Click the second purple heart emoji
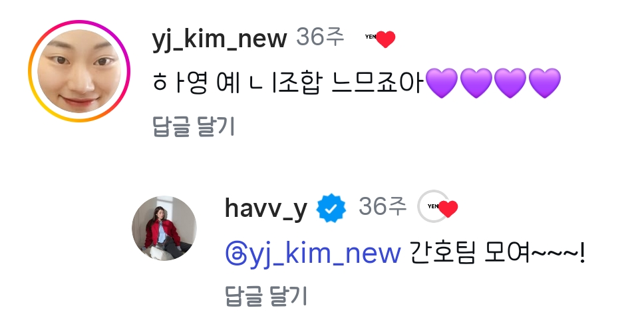 coord(476,83)
